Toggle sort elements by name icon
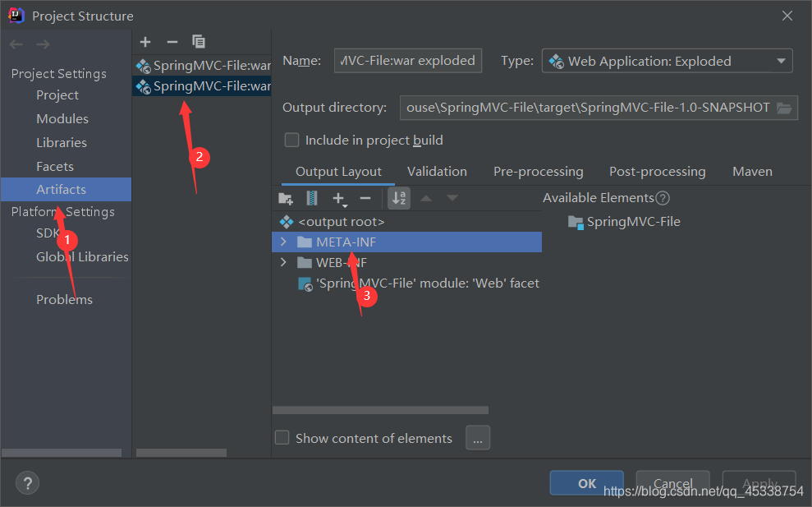The width and height of the screenshot is (812, 507). pyautogui.click(x=399, y=198)
